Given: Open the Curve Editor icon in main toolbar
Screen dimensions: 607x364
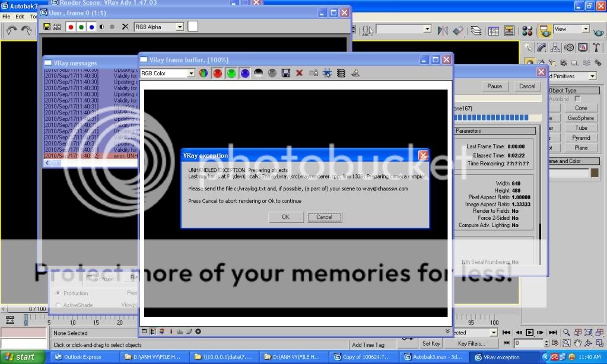Looking at the screenshot, I should (493, 31).
